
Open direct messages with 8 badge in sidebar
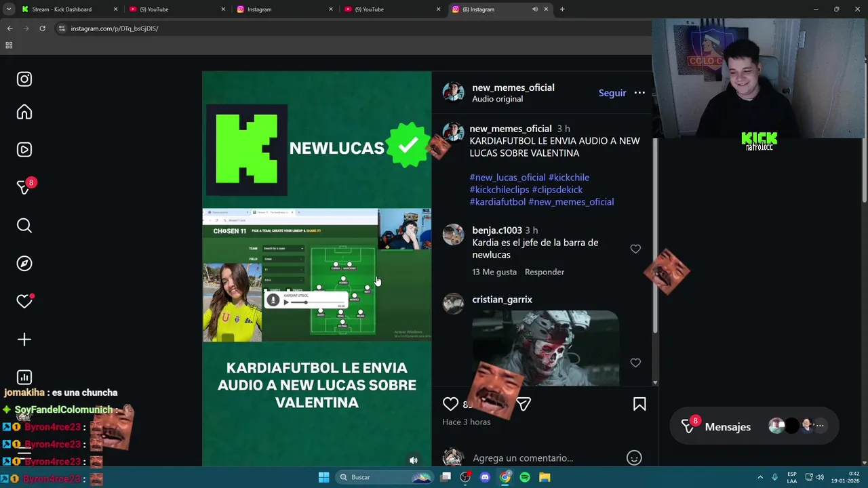tap(24, 188)
